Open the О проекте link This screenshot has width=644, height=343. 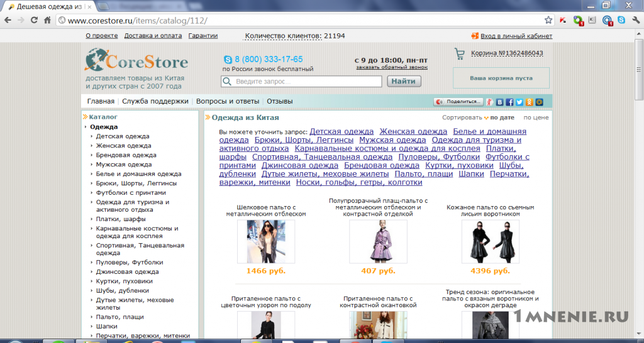(102, 36)
